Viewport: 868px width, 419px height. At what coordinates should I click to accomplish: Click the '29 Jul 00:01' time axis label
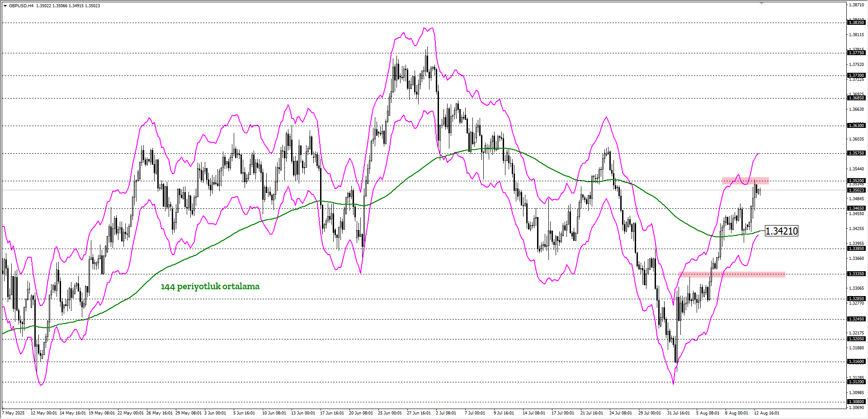pyautogui.click(x=650, y=413)
